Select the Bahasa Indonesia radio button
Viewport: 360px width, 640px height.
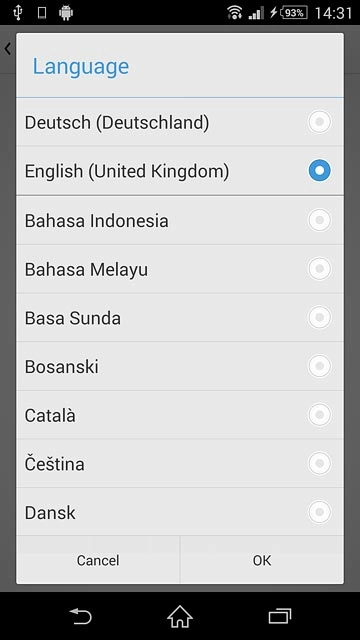click(320, 220)
